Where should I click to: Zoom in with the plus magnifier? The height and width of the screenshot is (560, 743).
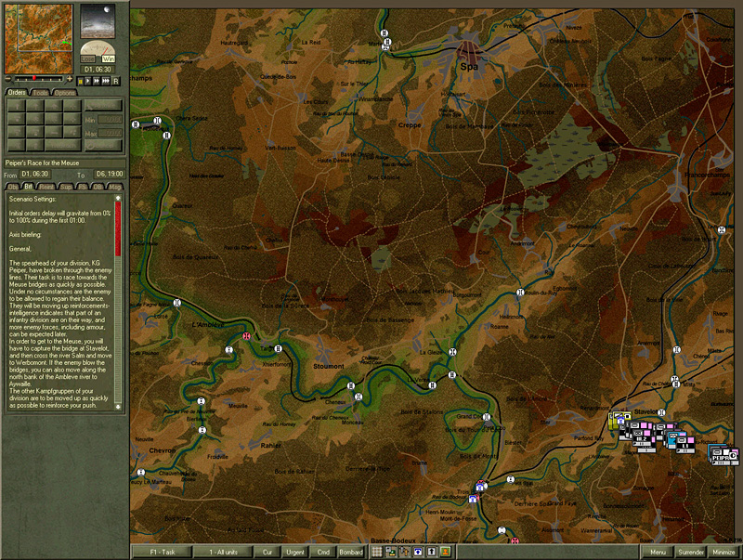click(70, 78)
